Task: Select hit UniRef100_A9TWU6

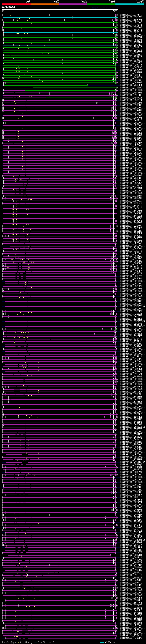Action: (x=131, y=93)
